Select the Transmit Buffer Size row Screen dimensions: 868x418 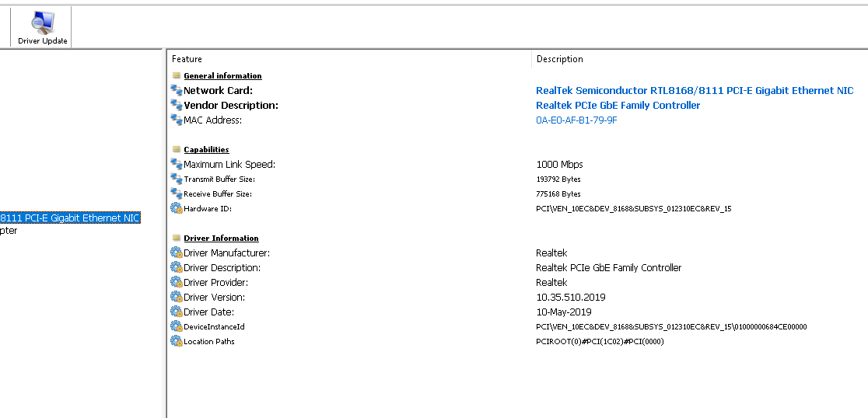(x=219, y=179)
